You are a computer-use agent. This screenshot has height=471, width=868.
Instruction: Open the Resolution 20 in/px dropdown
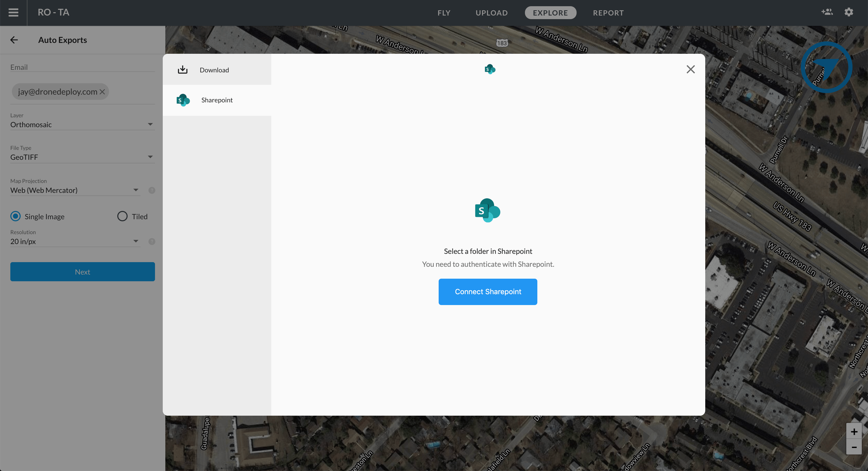[x=75, y=241]
